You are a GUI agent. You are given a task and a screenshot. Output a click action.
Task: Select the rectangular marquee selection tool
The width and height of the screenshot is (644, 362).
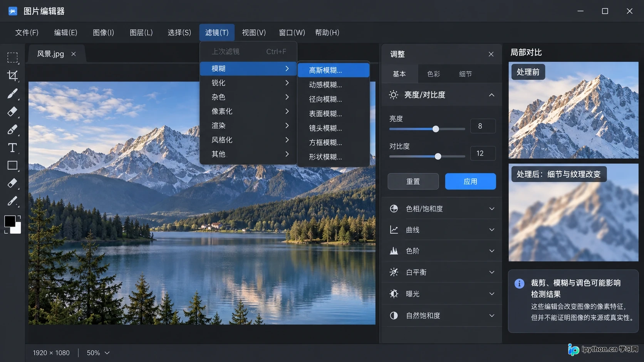point(13,58)
